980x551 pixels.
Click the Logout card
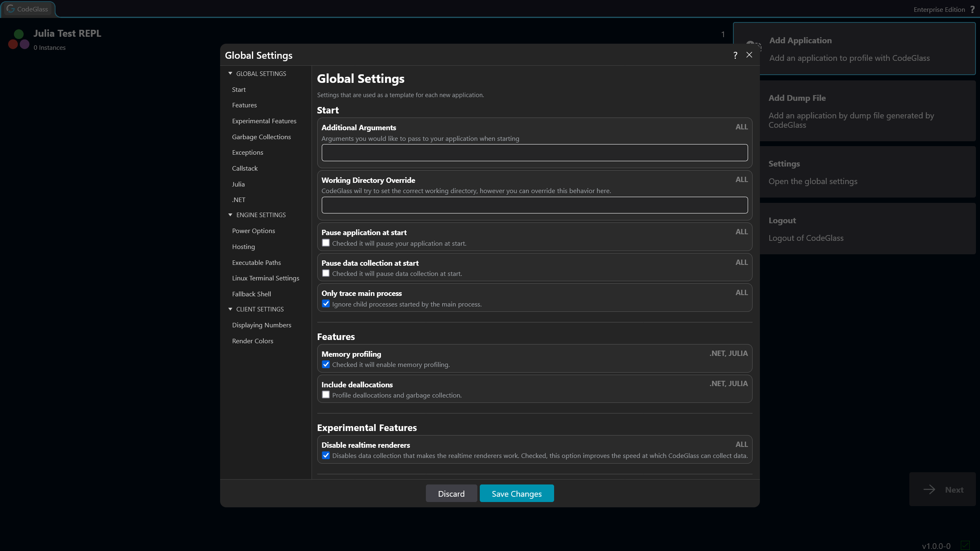867,229
